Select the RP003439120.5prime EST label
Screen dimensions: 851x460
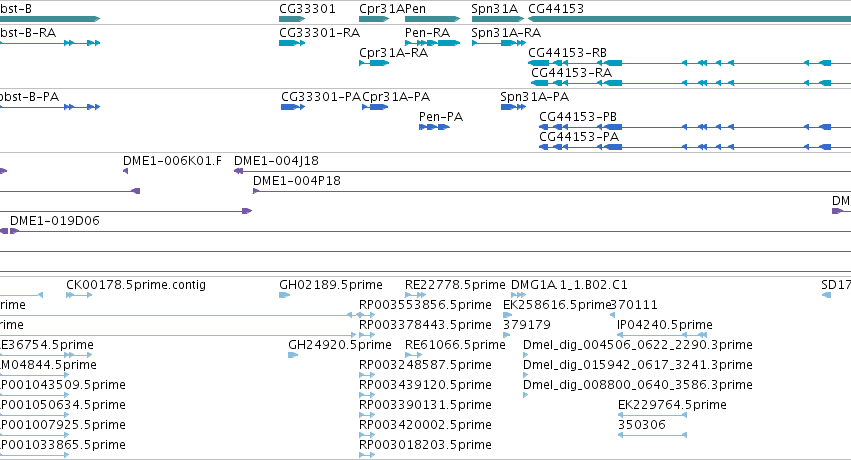click(425, 385)
